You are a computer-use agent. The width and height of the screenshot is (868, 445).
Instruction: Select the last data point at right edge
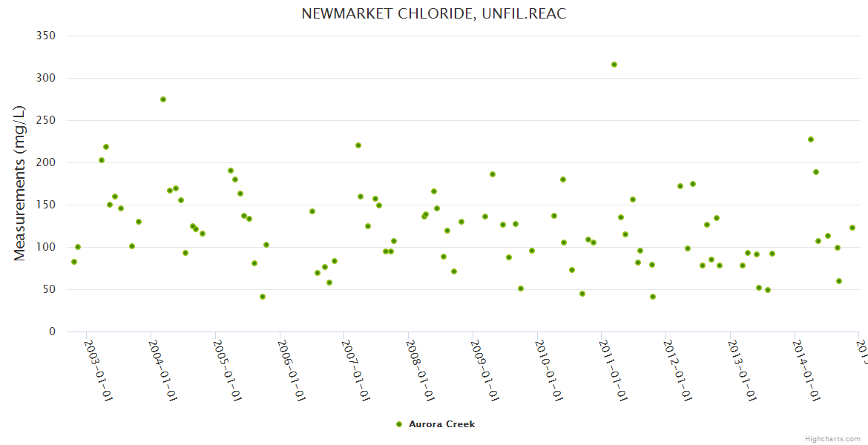(852, 228)
